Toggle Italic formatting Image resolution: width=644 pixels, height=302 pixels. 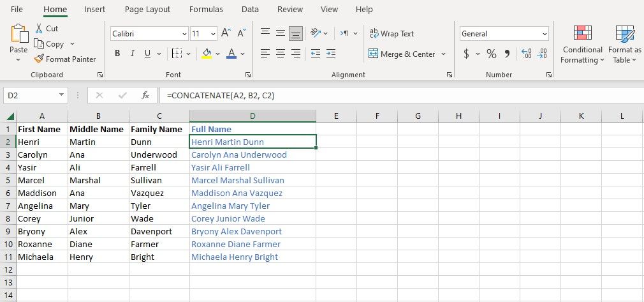(133, 54)
